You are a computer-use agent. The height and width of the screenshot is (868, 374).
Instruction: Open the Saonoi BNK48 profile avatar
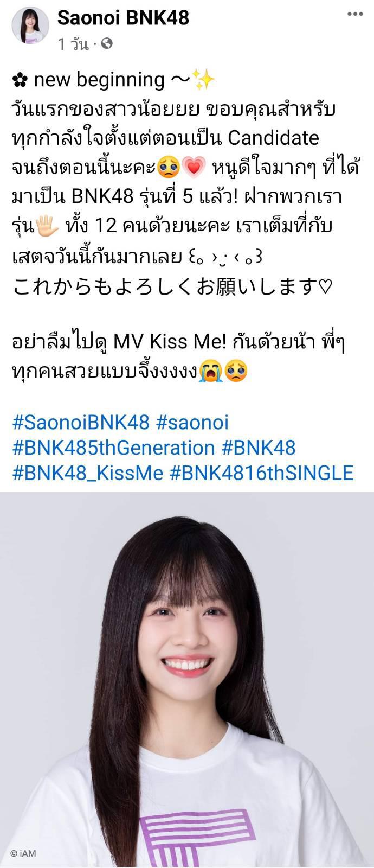[28, 27]
